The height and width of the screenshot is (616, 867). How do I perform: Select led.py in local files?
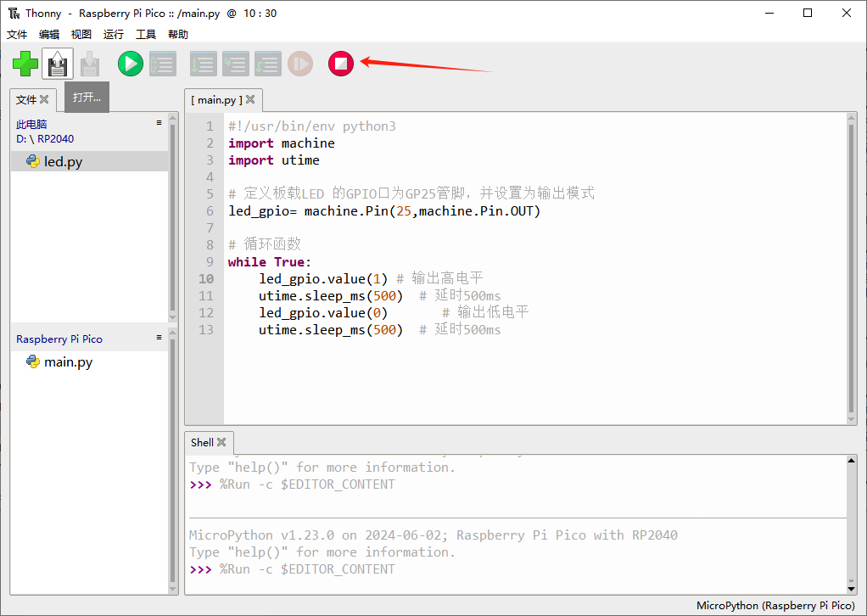[89, 161]
